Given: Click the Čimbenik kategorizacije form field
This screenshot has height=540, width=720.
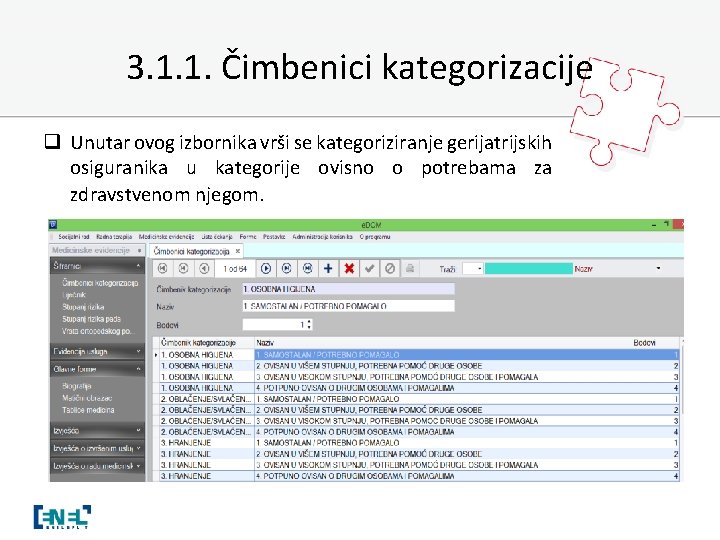Looking at the screenshot, I should click(x=349, y=289).
